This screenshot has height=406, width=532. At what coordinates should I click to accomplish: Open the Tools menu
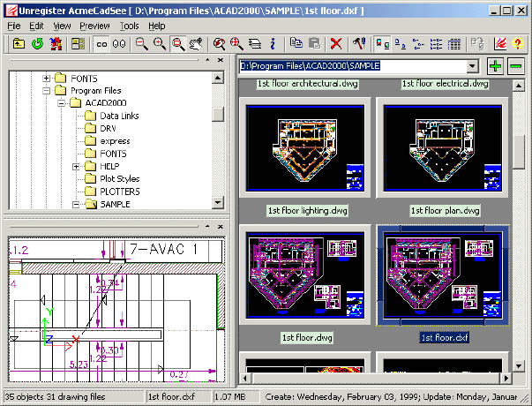pos(130,26)
